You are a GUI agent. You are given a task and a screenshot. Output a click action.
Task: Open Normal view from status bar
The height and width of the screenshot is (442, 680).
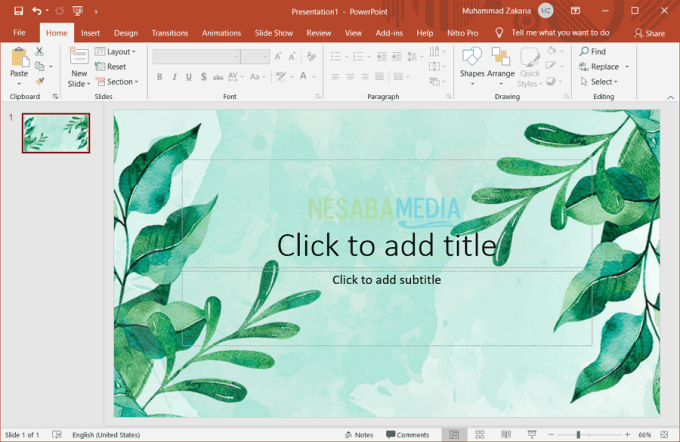pyautogui.click(x=454, y=434)
